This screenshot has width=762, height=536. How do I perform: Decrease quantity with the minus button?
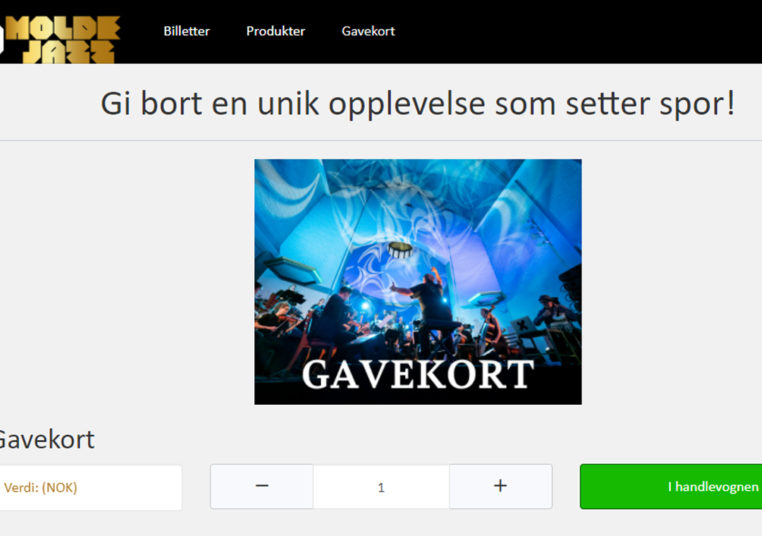click(x=262, y=486)
